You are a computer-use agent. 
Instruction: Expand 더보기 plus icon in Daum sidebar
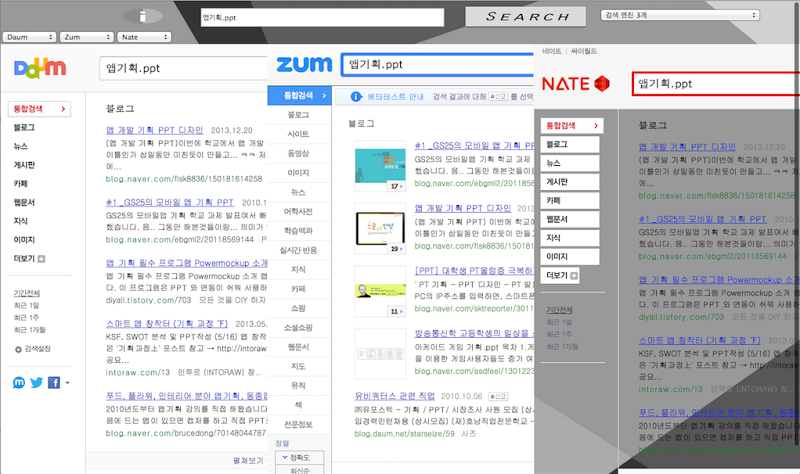point(41,259)
